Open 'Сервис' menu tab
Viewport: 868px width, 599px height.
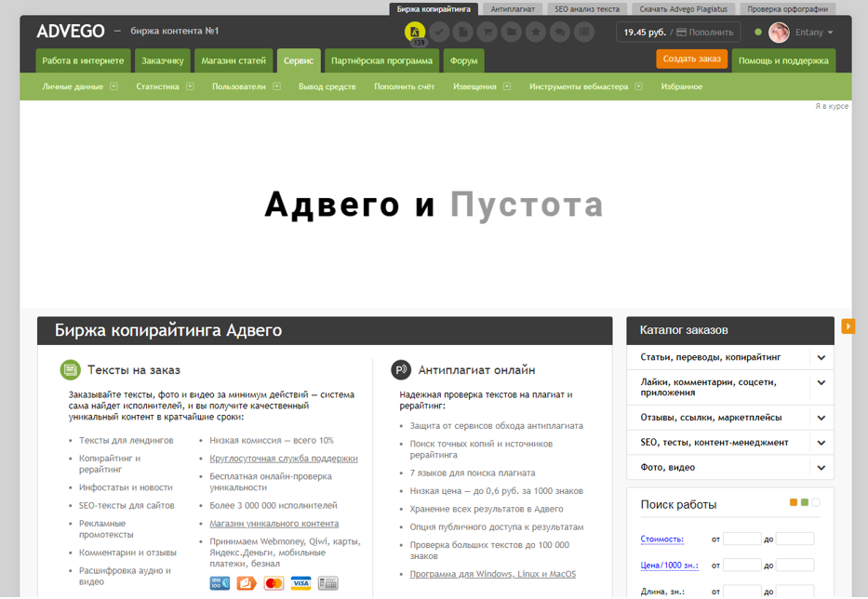(299, 60)
